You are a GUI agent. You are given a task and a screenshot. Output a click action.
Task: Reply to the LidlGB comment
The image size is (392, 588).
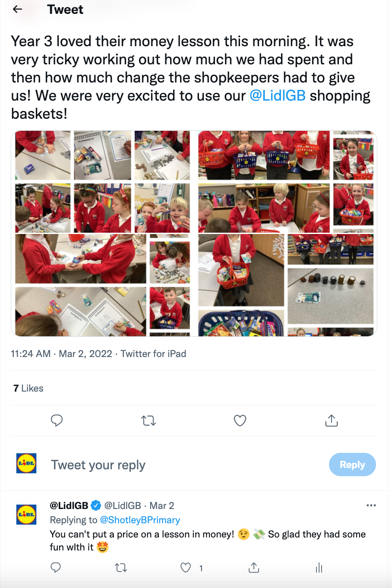click(56, 567)
